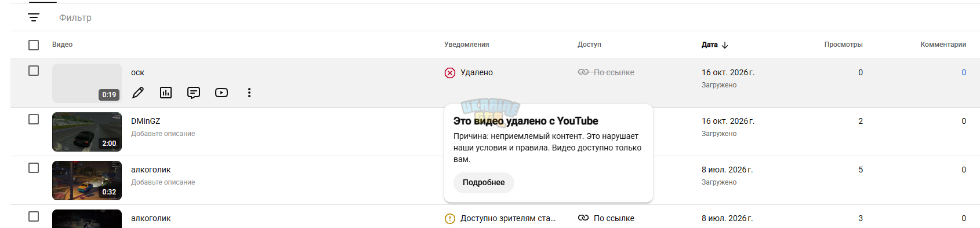Screen dimensions: 980x228
Task: Click the 5 in the Просмотры column
Action: 861,170
